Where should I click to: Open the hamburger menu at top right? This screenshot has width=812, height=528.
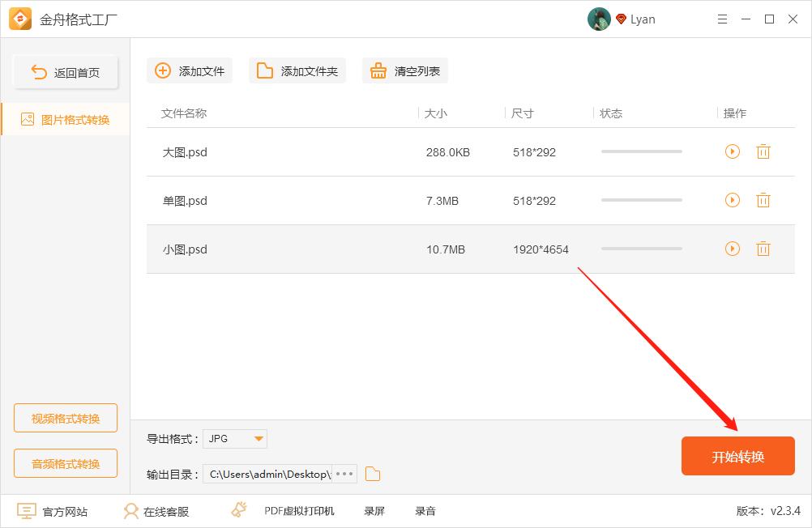[722, 19]
